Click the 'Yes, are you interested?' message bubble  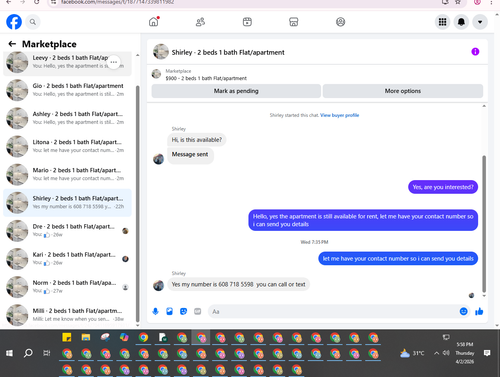click(443, 187)
